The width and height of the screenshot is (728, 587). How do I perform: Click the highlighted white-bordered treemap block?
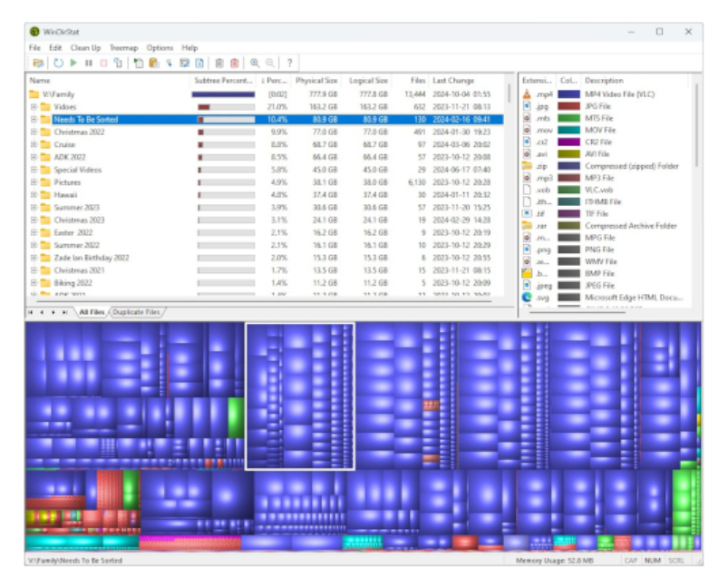pyautogui.click(x=300, y=396)
